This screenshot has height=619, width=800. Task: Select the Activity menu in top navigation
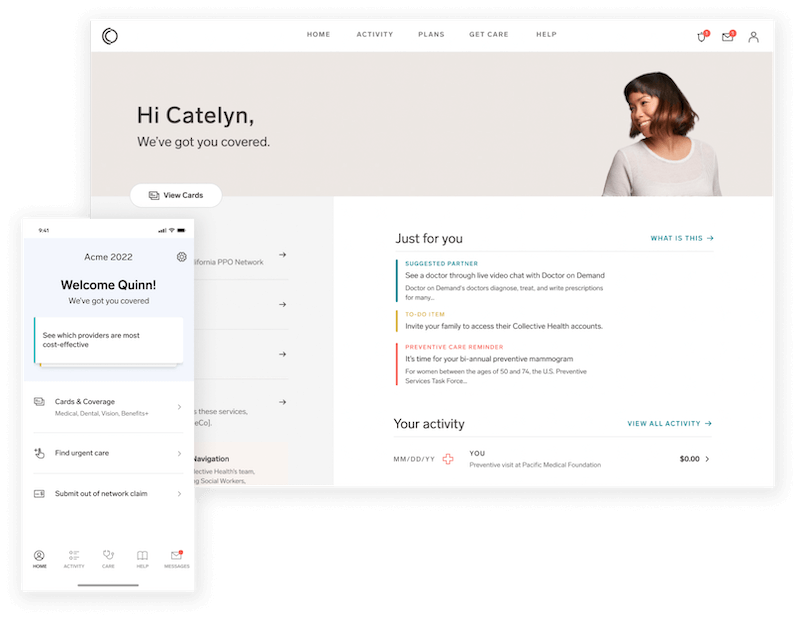click(374, 35)
